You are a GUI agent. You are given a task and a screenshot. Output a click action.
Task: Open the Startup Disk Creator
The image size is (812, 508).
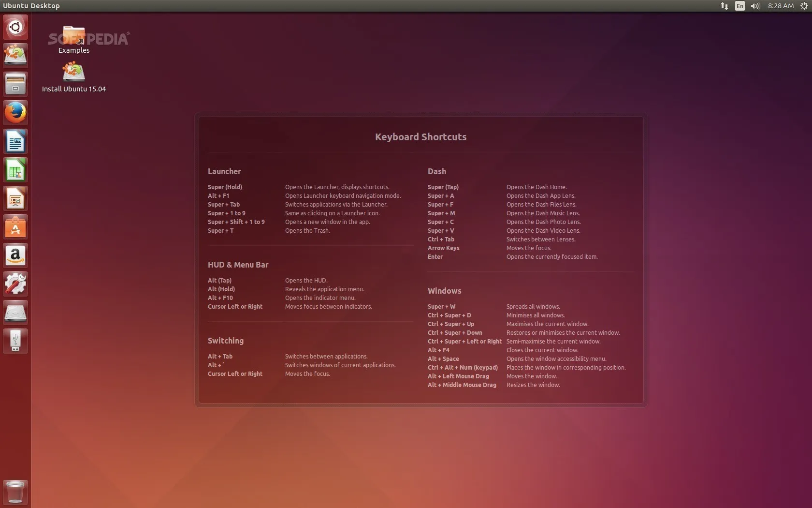click(x=15, y=341)
